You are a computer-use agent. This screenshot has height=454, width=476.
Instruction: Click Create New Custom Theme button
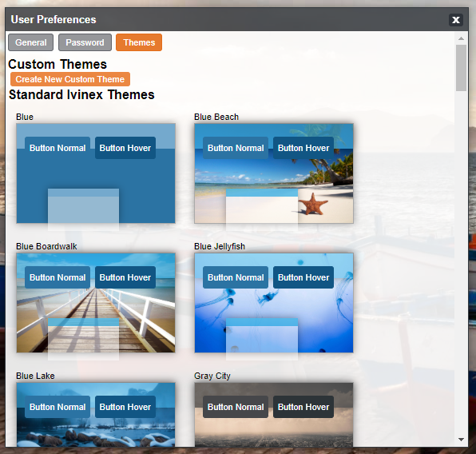coord(70,79)
